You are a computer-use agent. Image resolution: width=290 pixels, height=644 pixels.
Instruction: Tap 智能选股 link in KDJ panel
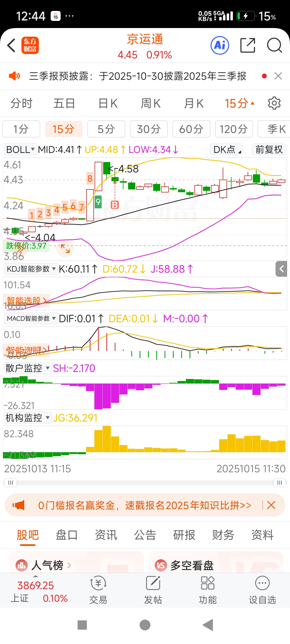pos(27,300)
